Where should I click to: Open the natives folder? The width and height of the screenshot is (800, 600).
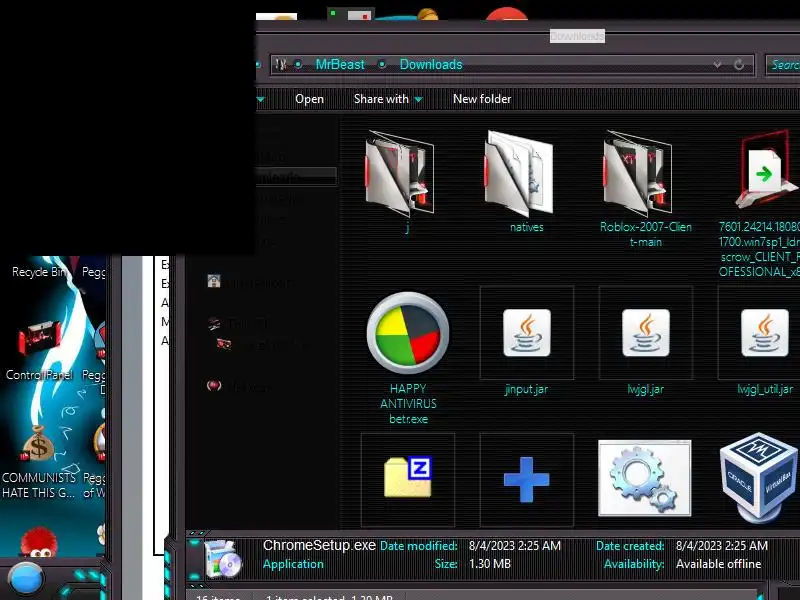click(x=518, y=173)
